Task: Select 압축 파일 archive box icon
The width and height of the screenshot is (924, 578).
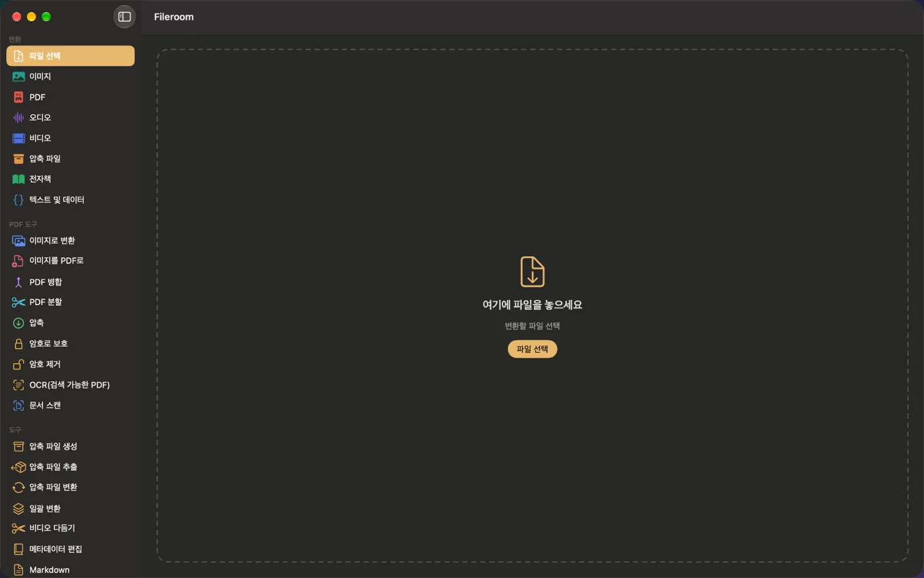Action: pos(18,159)
